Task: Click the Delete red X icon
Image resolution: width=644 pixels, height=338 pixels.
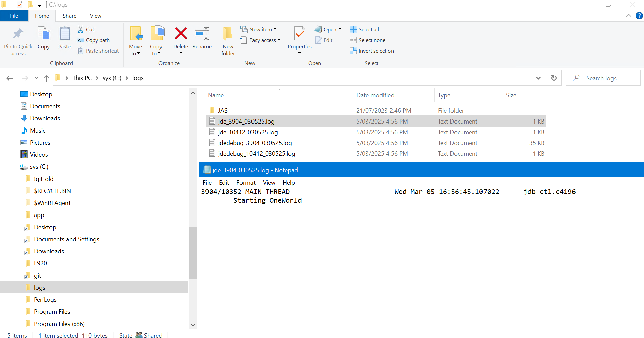Action: [181, 34]
